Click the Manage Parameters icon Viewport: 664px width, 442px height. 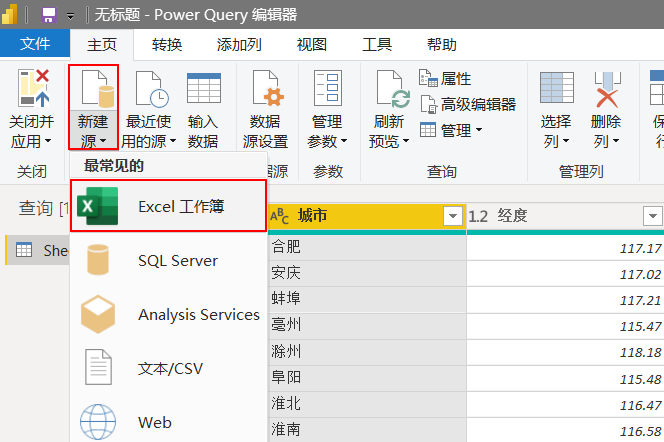pos(328,88)
